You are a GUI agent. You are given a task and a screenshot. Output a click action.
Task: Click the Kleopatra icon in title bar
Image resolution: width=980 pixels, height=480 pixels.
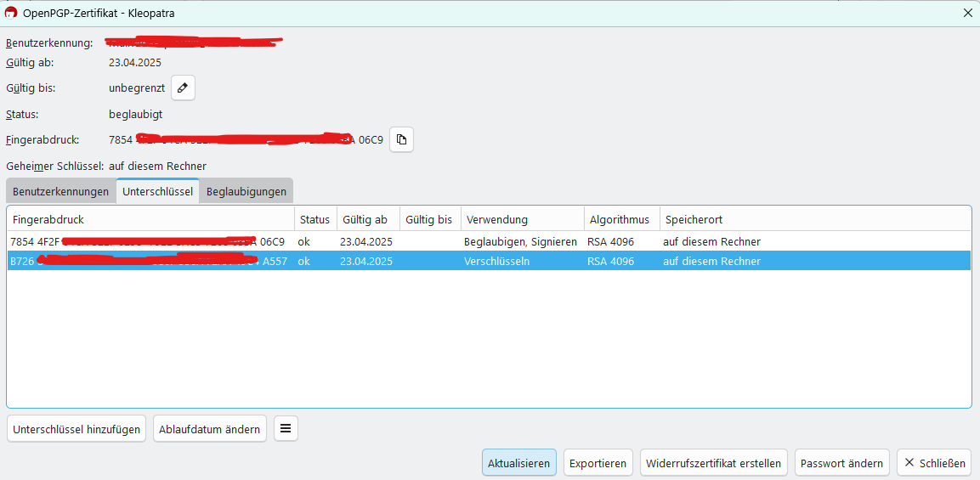pyautogui.click(x=11, y=13)
